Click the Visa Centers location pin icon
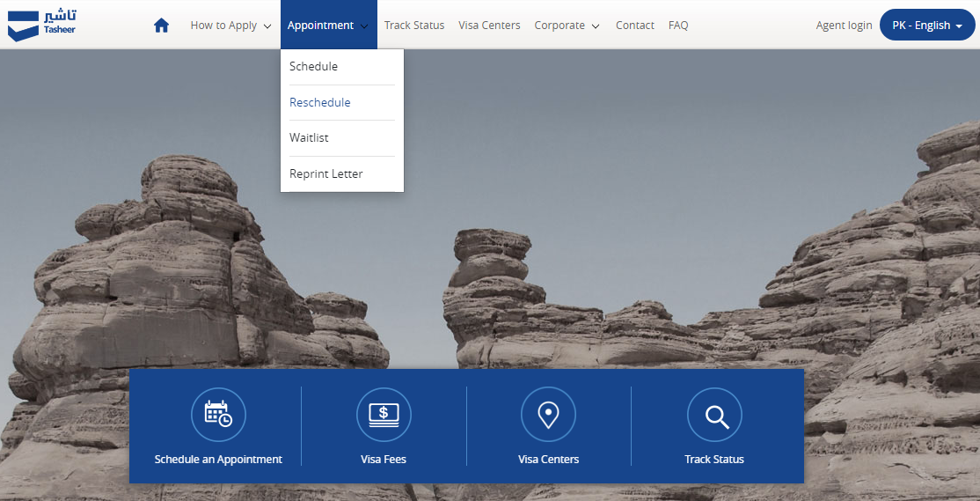Screen dimensions: 980x501 click(x=548, y=414)
